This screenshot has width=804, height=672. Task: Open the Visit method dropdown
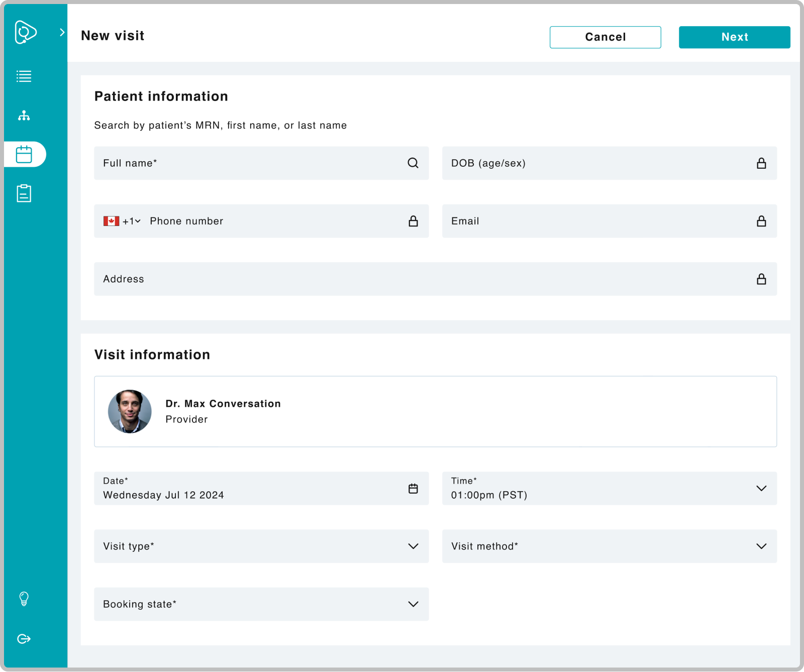(x=761, y=546)
